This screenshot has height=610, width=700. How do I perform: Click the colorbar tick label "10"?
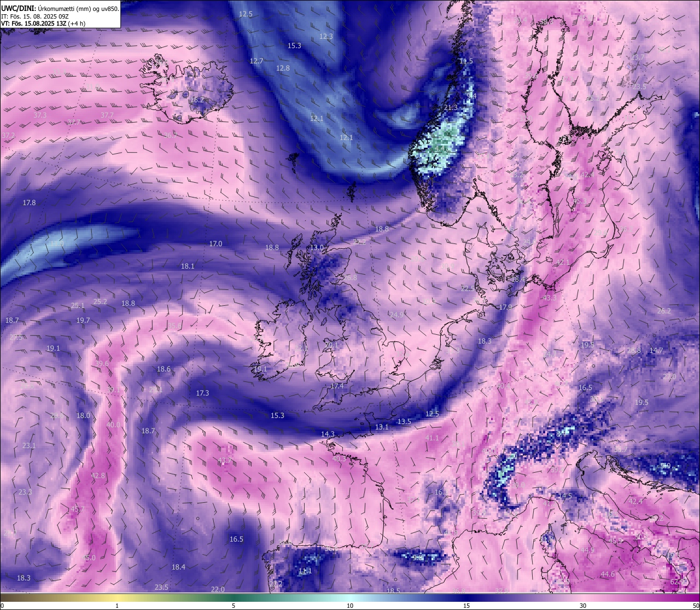coord(350,606)
